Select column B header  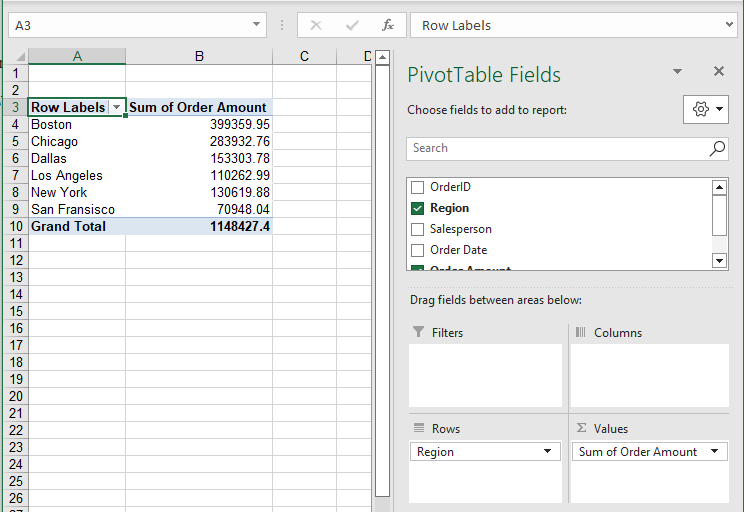[199, 56]
